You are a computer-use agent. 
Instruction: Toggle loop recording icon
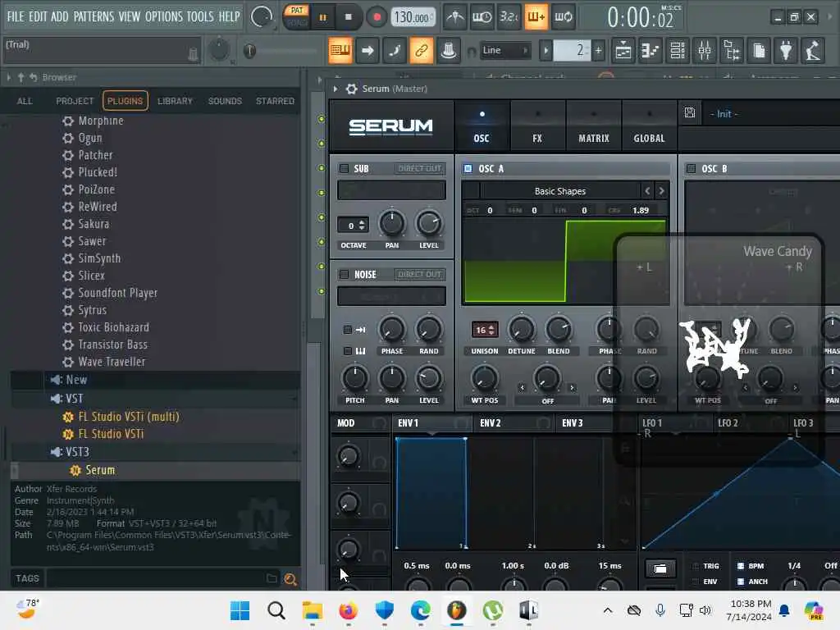tap(563, 17)
